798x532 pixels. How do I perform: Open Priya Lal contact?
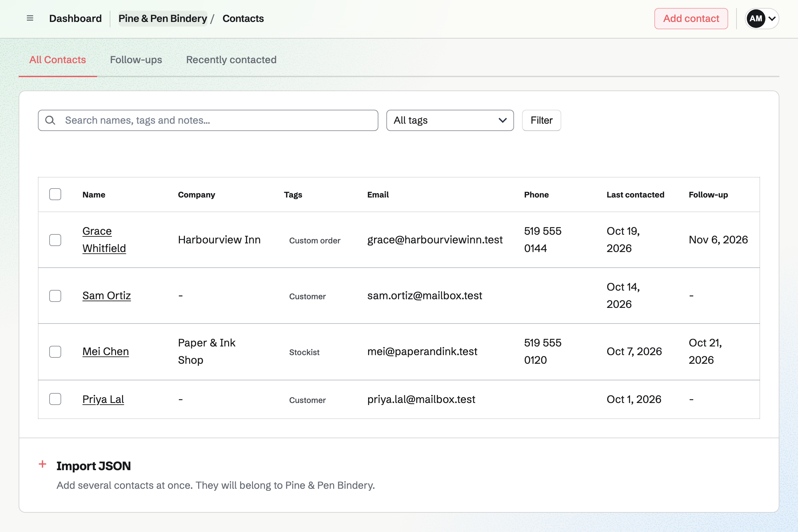pyautogui.click(x=103, y=399)
